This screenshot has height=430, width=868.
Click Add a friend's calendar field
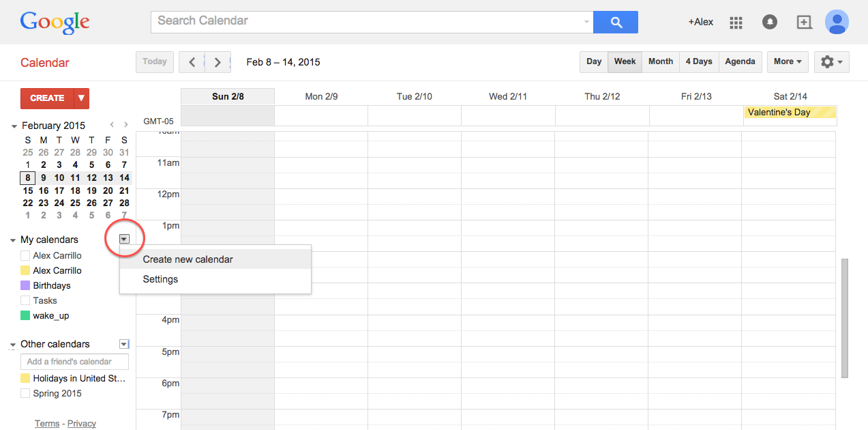tap(75, 362)
